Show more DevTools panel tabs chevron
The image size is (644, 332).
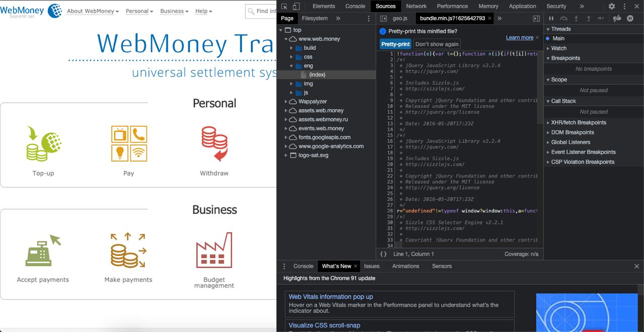click(582, 6)
